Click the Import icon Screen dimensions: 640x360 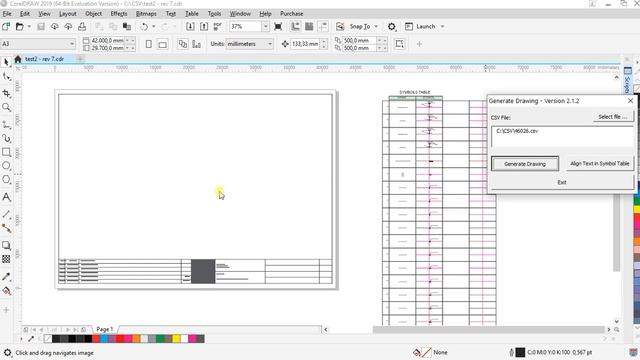point(190,27)
